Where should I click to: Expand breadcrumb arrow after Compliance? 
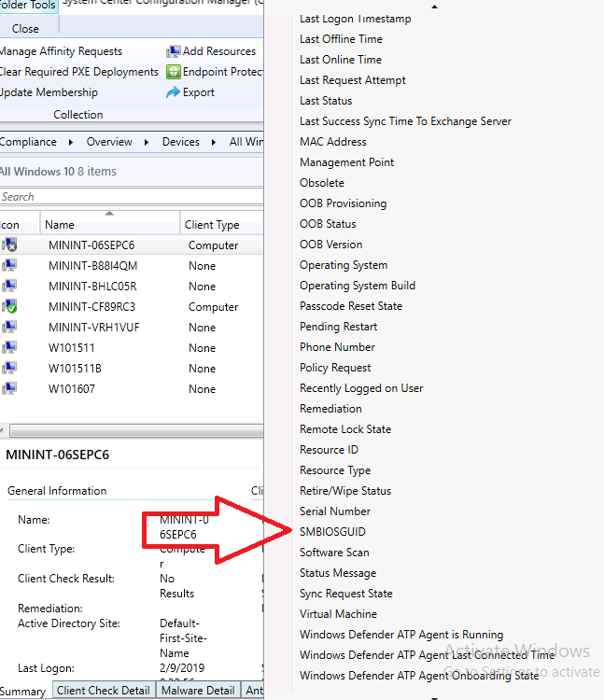click(71, 143)
